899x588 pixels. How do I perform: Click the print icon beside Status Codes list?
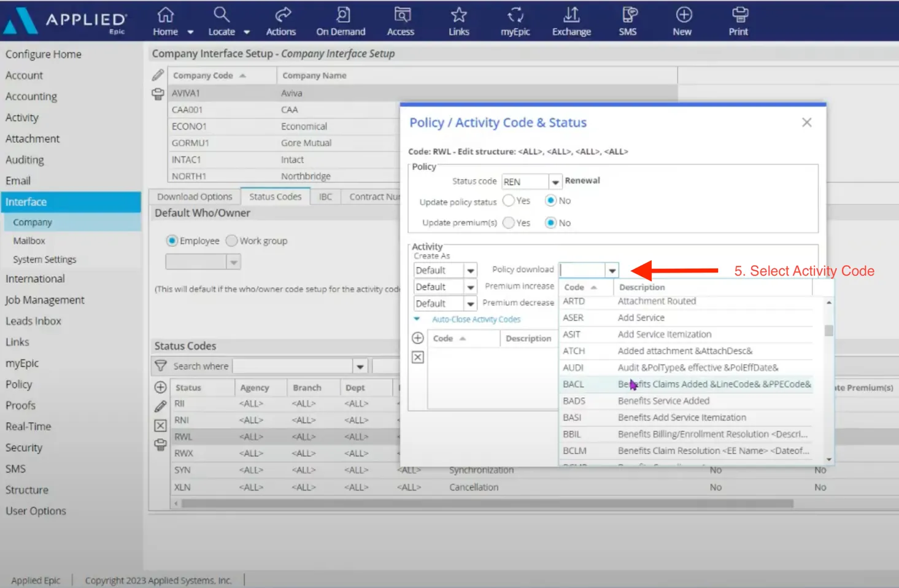[x=160, y=444]
